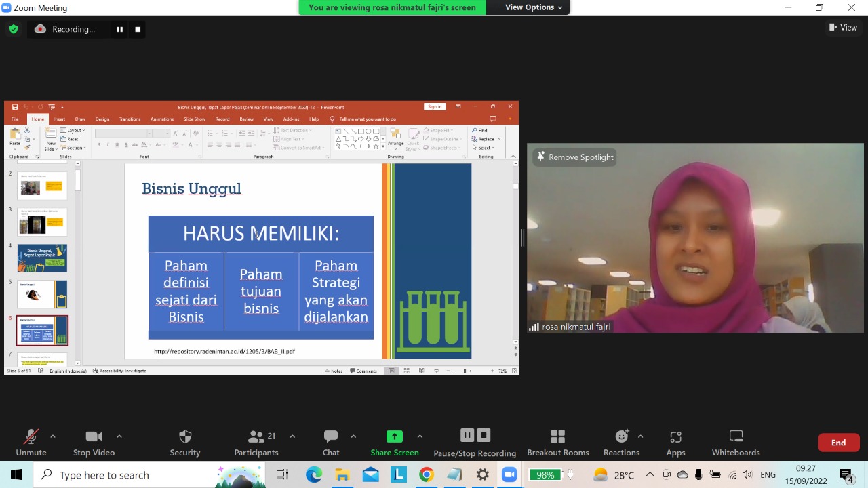This screenshot has width=868, height=488.
Task: Click the green Share Screen icon
Action: click(x=394, y=436)
